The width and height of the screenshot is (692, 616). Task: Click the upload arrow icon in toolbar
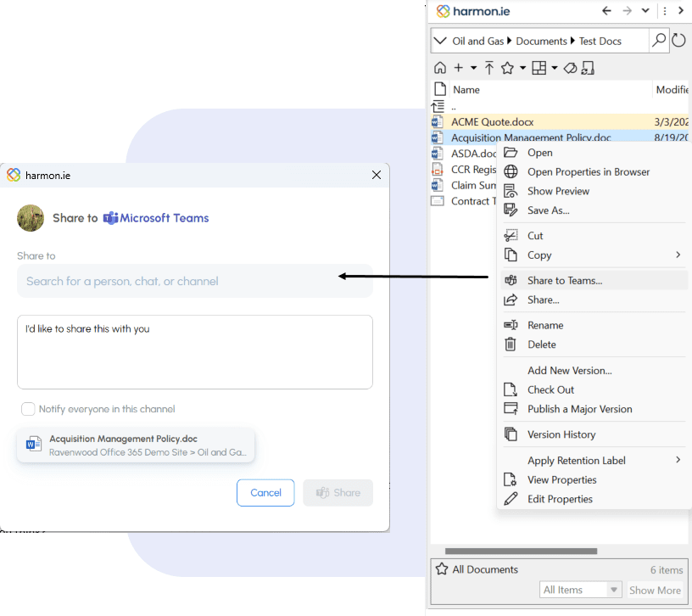click(x=489, y=68)
